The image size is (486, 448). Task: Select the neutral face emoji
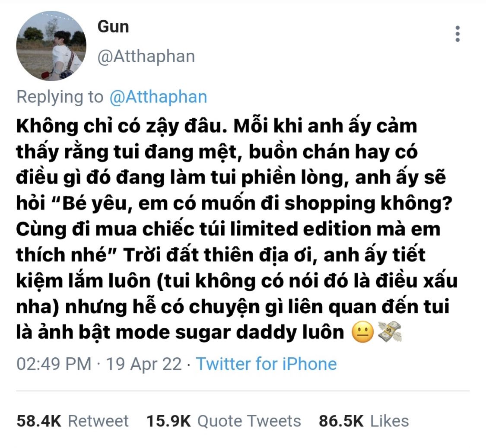(x=362, y=332)
